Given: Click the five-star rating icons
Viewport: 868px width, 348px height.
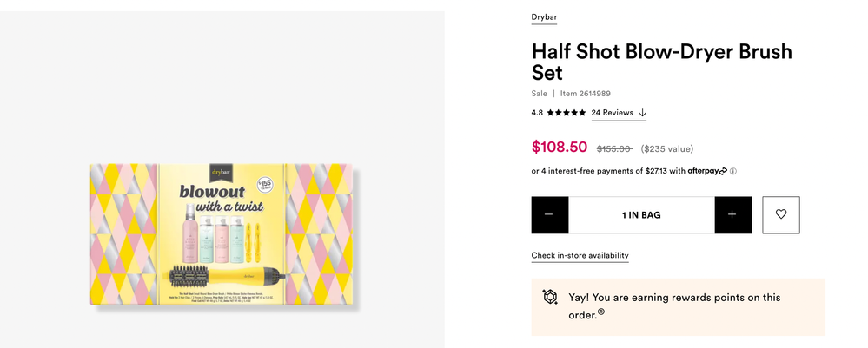Looking at the screenshot, I should pyautogui.click(x=567, y=113).
